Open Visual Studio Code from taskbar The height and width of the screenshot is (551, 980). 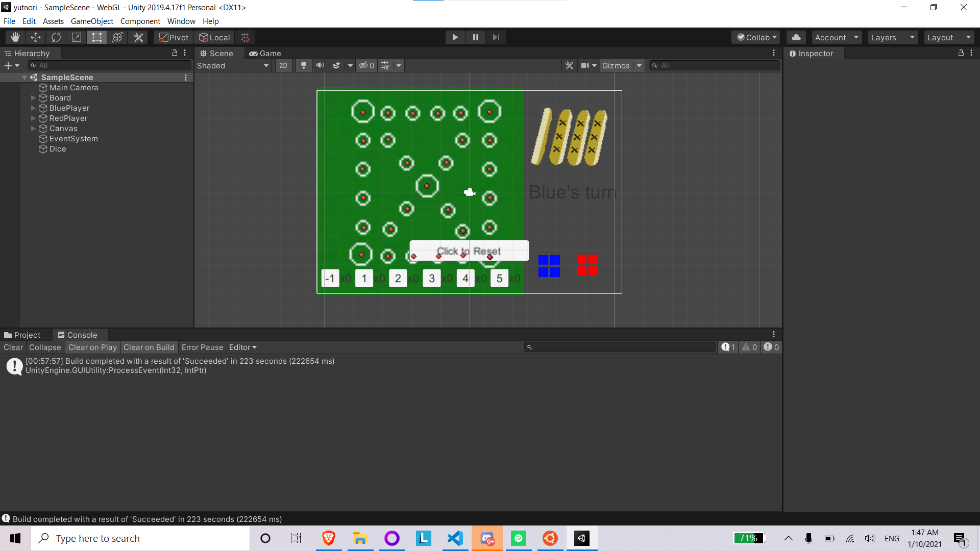click(455, 538)
